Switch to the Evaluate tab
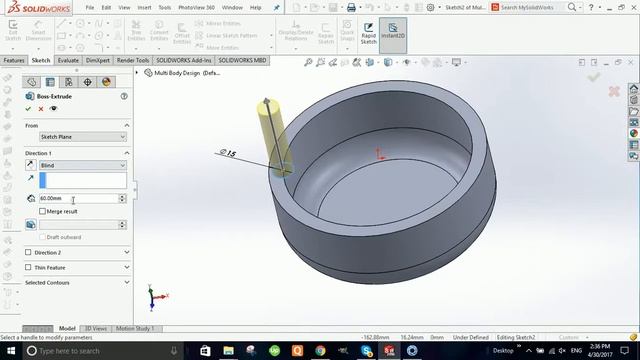Viewport: 640px width, 360px height. 68,60
